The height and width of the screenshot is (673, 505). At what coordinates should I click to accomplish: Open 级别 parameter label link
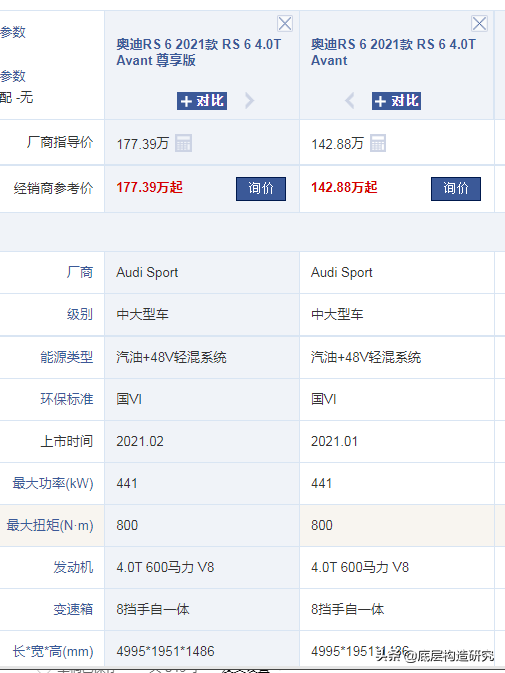80,314
